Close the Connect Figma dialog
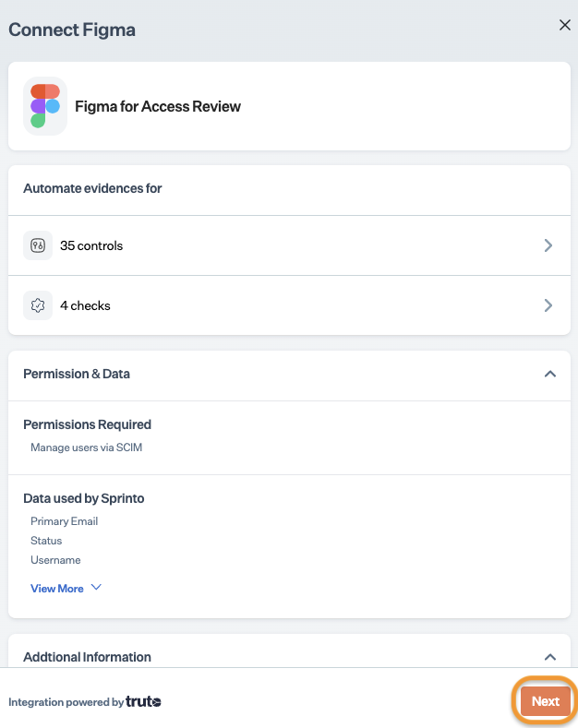 tap(564, 25)
